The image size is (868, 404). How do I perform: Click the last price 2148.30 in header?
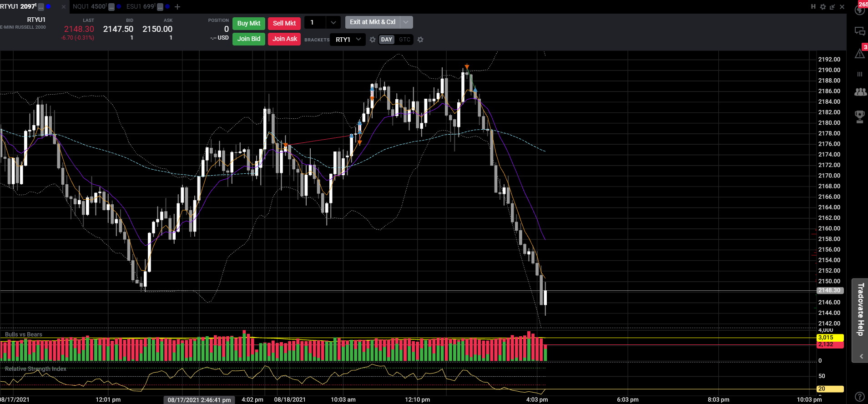(x=79, y=29)
